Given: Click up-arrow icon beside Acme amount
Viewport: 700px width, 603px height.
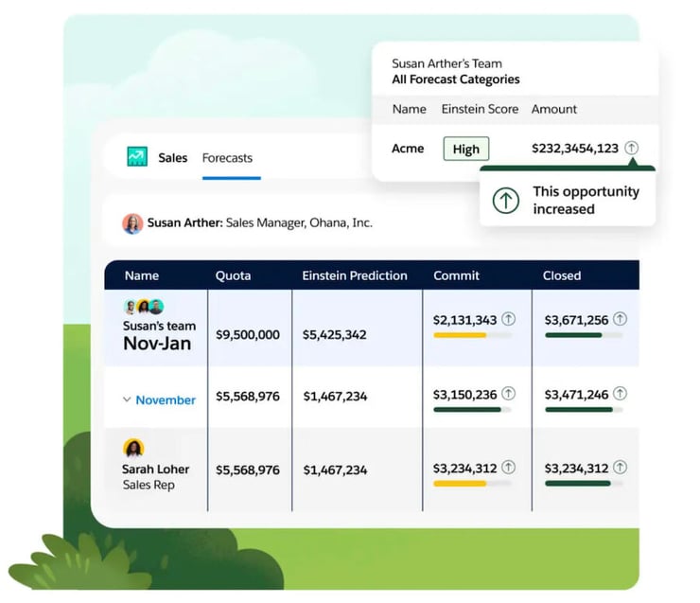Looking at the screenshot, I should (632, 148).
